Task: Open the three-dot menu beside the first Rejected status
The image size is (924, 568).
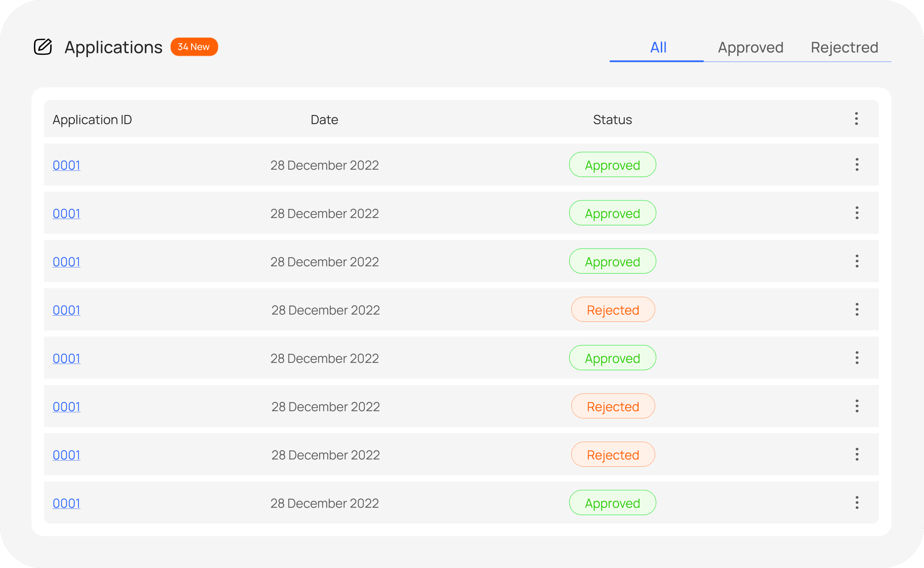Action: pos(857,309)
